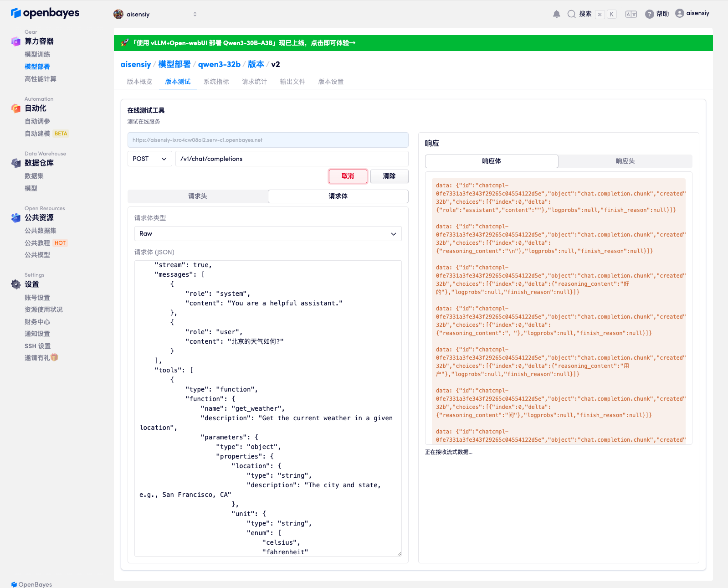Open the POST method dropdown
728x588 pixels.
(149, 159)
